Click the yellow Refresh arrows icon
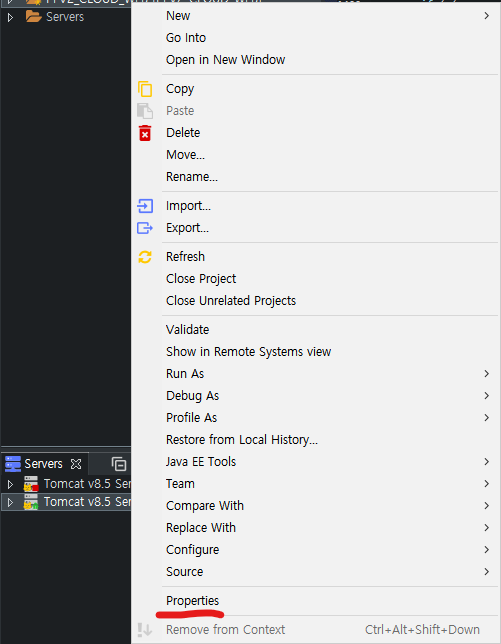Image resolution: width=501 pixels, height=644 pixels. click(x=145, y=257)
